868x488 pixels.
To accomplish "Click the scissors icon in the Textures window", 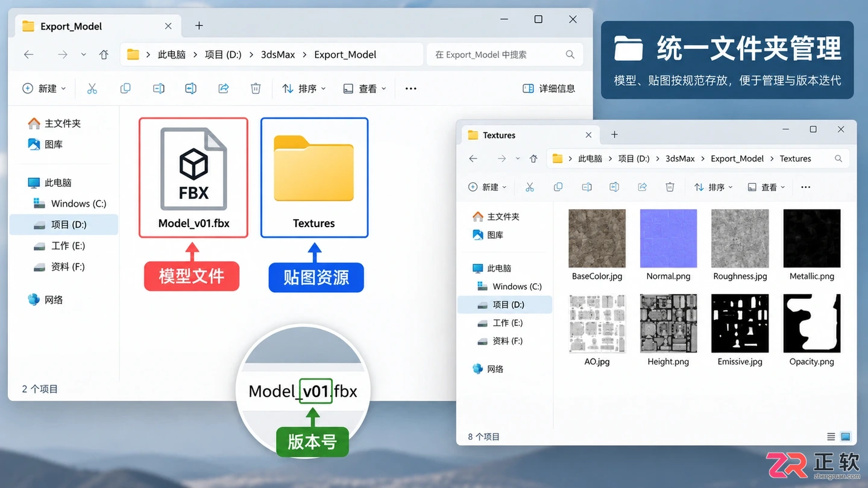I will (x=530, y=187).
